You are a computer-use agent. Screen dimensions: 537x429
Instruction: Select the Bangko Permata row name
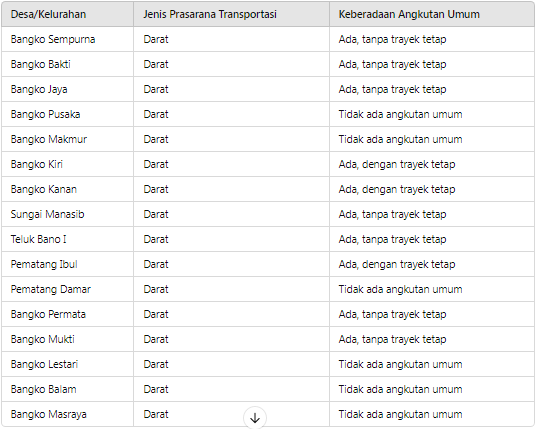67,314
